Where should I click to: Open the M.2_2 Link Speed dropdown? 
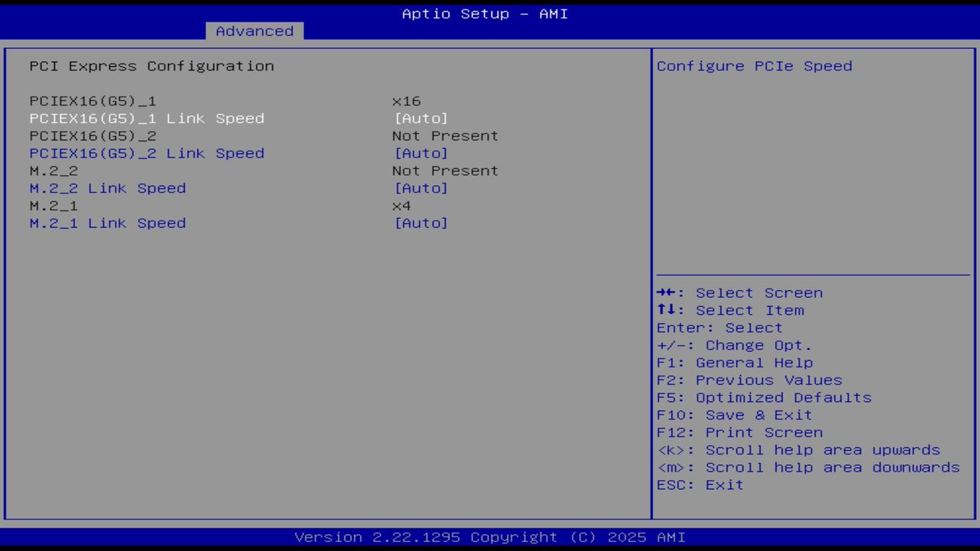(x=421, y=188)
